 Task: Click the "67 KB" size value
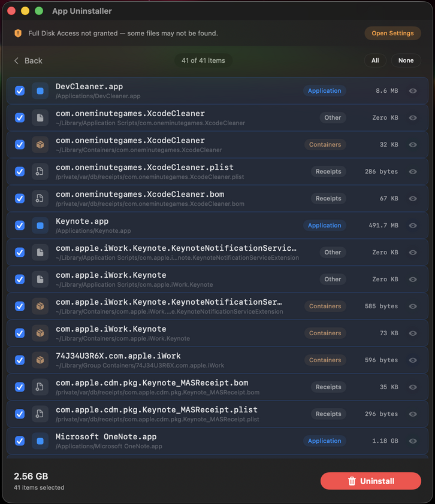tap(389, 199)
